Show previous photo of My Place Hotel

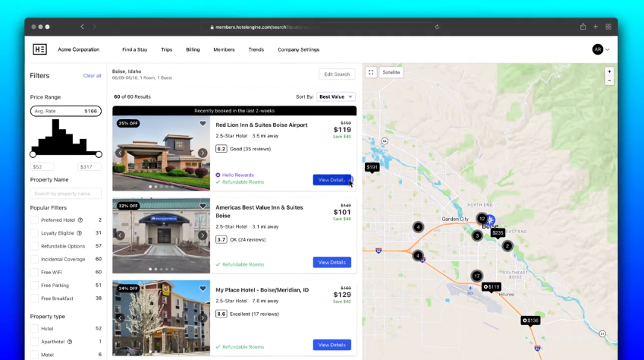click(x=120, y=317)
